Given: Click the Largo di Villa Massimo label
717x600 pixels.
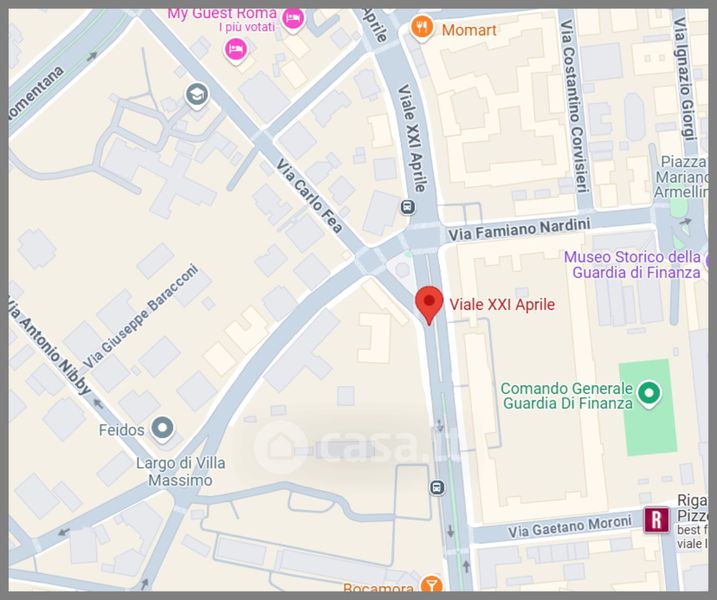Looking at the screenshot, I should [181, 471].
